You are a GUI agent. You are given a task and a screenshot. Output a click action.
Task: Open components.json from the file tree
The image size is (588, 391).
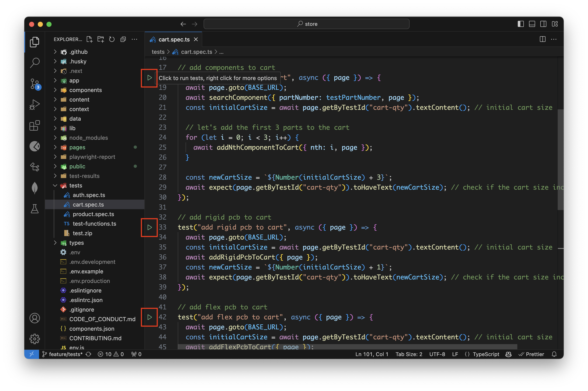[x=95, y=329]
